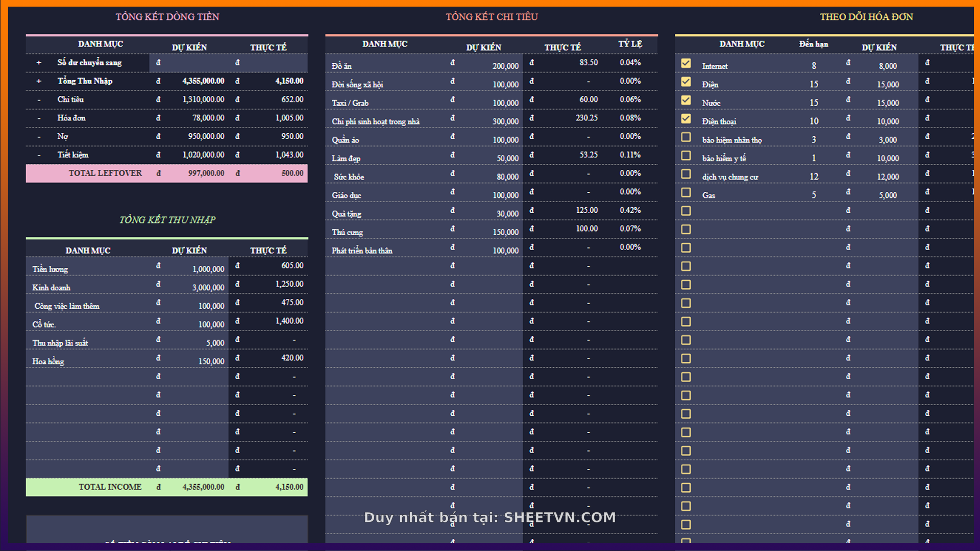Viewport: 980px width, 551px height.
Task: Tick the Gas bill checkbox
Action: click(686, 192)
